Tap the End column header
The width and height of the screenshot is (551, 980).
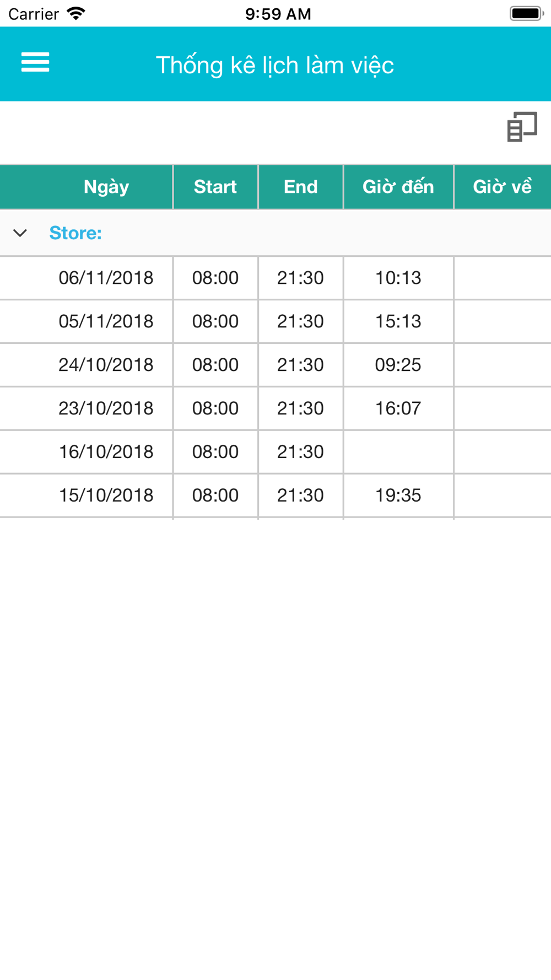click(301, 187)
